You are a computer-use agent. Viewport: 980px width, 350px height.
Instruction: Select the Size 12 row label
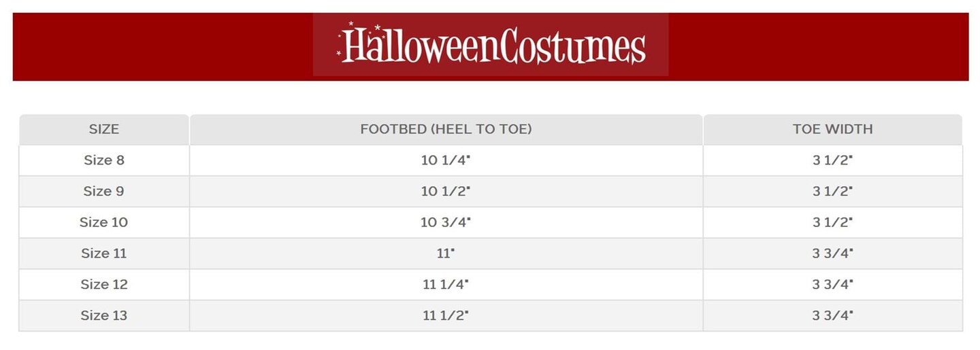[x=104, y=284]
